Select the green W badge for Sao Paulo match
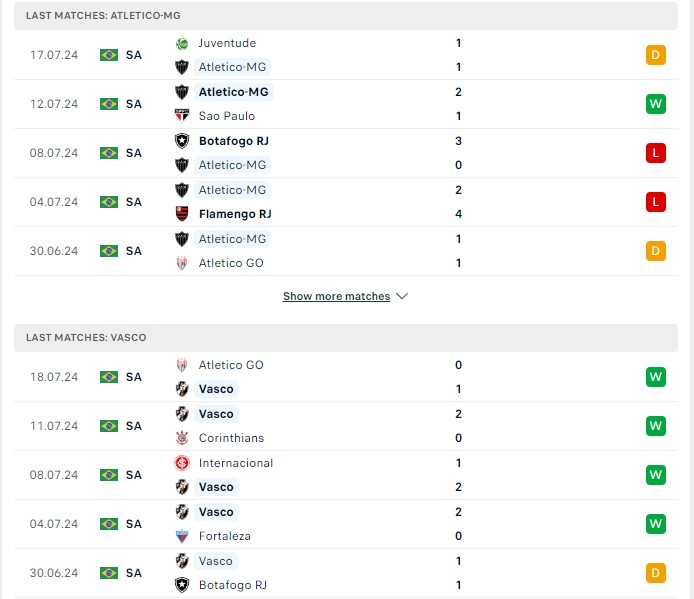Screen dimensions: 694x599 pos(655,104)
